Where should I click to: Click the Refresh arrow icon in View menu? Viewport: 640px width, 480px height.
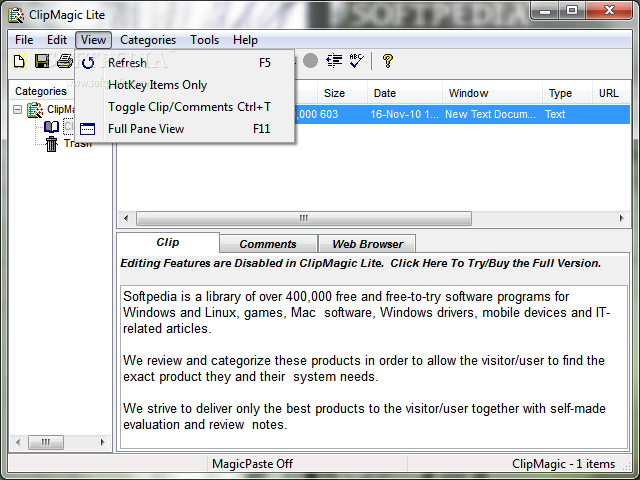point(88,63)
